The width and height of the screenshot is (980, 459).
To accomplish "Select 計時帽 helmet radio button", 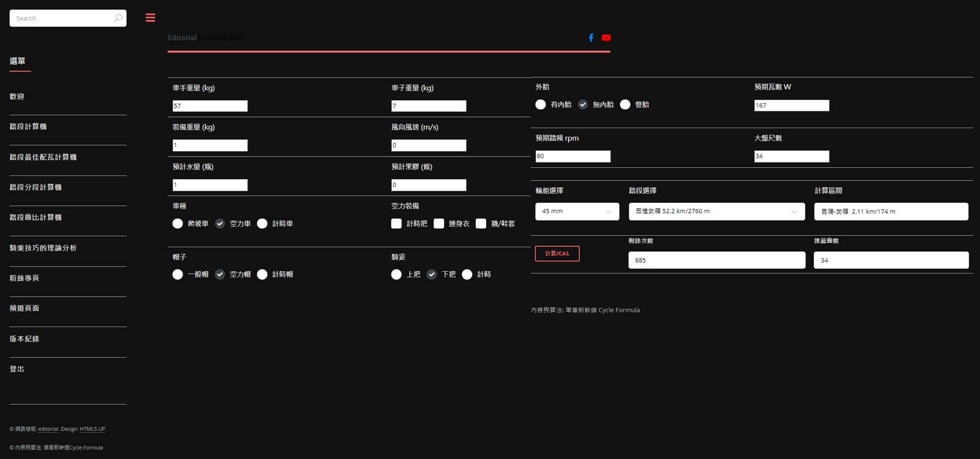I will (x=262, y=275).
